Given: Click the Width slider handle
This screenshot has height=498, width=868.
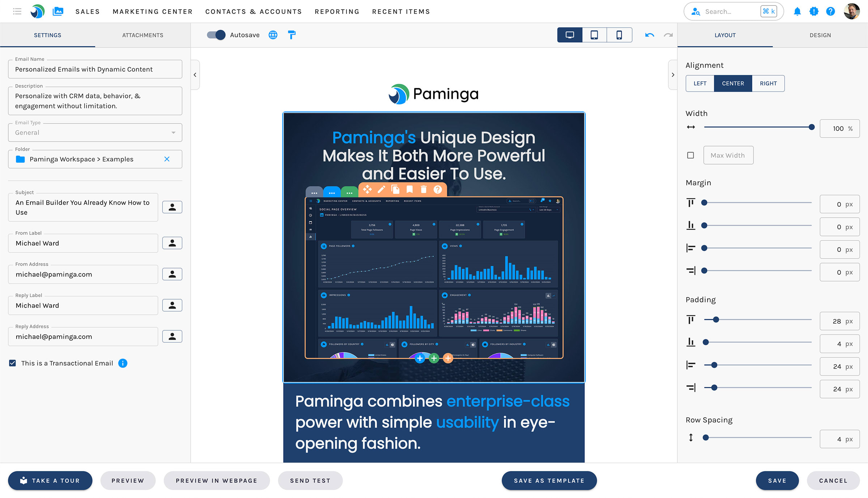Looking at the screenshot, I should pyautogui.click(x=812, y=127).
